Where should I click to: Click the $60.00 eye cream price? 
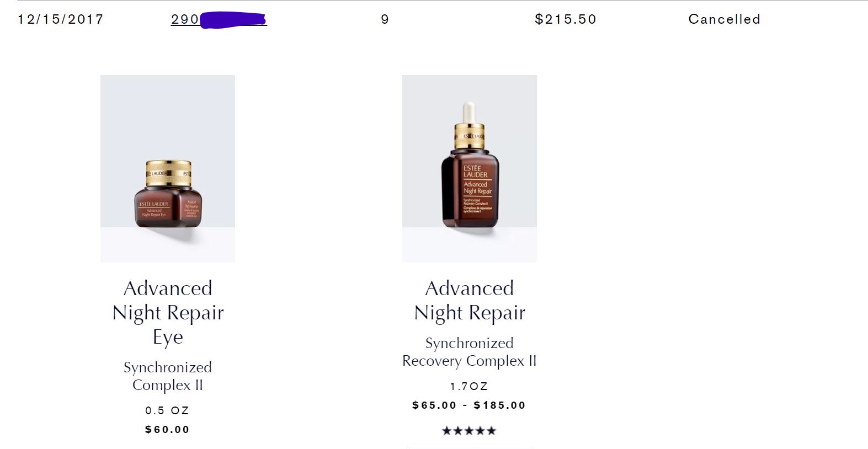[x=167, y=429]
